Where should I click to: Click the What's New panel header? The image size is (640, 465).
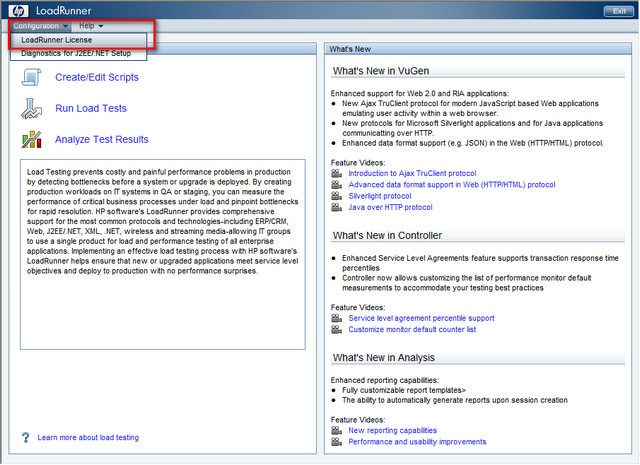(478, 49)
